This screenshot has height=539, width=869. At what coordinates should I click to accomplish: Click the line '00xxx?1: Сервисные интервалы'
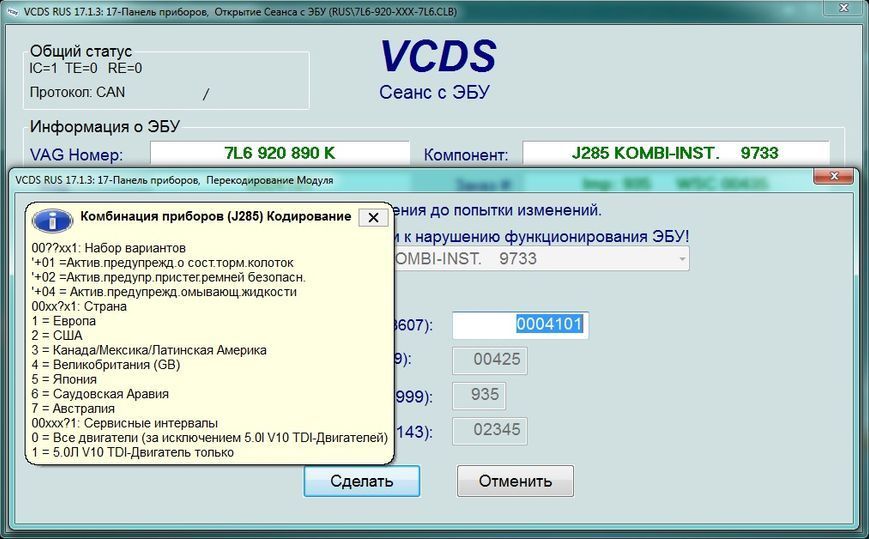pos(125,423)
